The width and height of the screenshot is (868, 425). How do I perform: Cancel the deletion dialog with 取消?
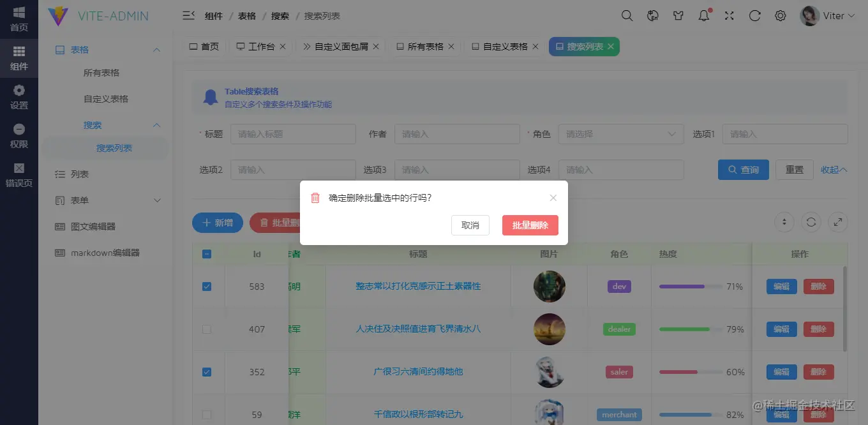tap(470, 225)
